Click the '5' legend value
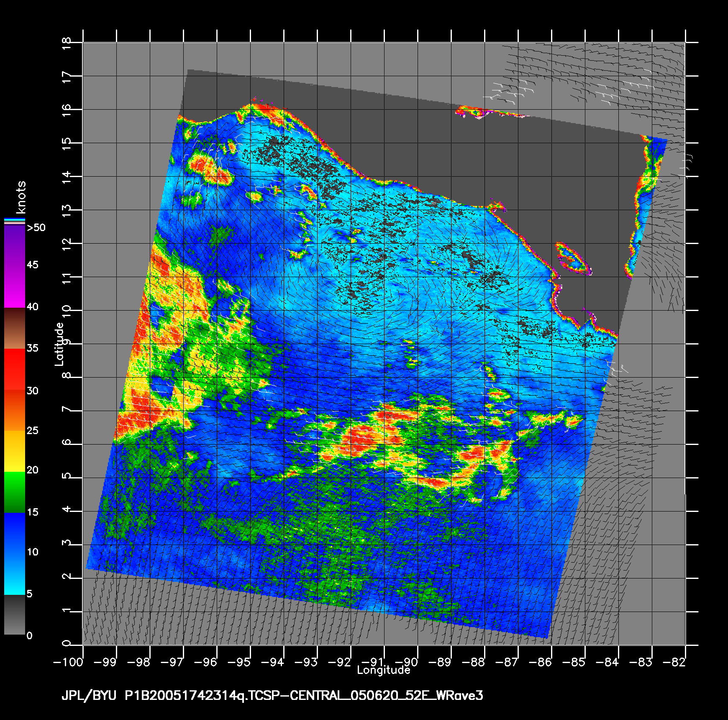The width and height of the screenshot is (728, 720). [30, 594]
